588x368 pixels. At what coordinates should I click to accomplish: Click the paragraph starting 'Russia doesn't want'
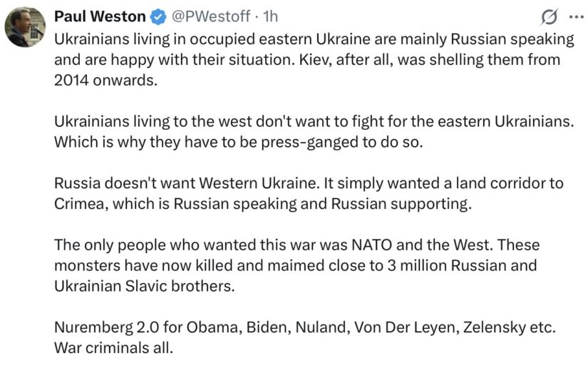click(x=309, y=193)
